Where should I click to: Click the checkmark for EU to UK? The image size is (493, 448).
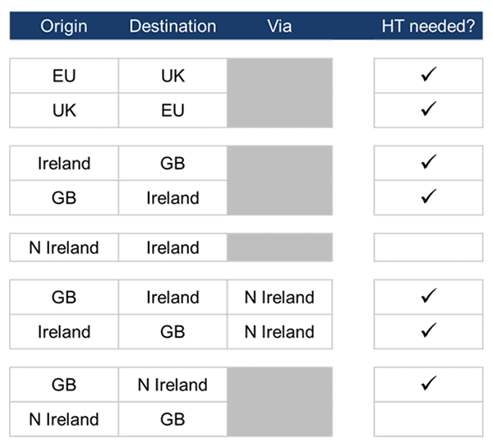427,76
